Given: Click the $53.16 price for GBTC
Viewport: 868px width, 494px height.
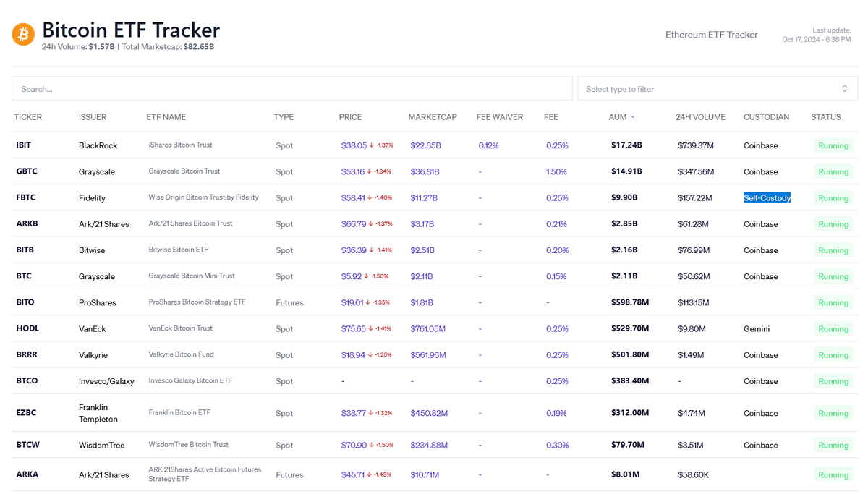Looking at the screenshot, I should click(x=353, y=171).
